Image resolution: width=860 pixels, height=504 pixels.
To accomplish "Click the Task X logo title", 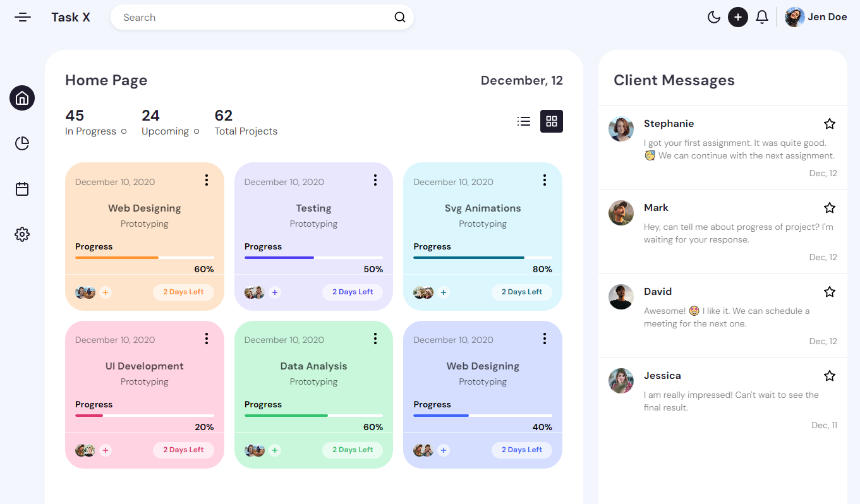I will pyautogui.click(x=71, y=17).
